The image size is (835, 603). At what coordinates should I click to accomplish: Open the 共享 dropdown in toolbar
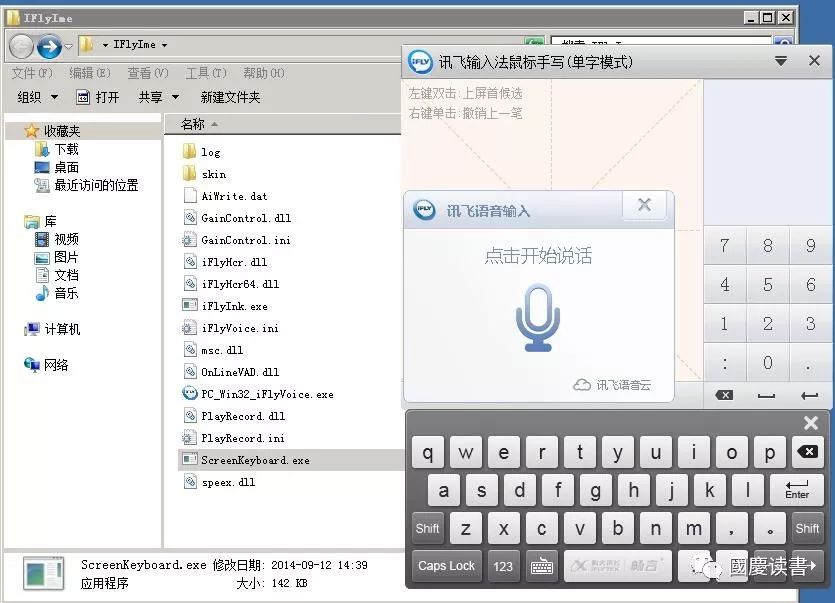point(158,97)
